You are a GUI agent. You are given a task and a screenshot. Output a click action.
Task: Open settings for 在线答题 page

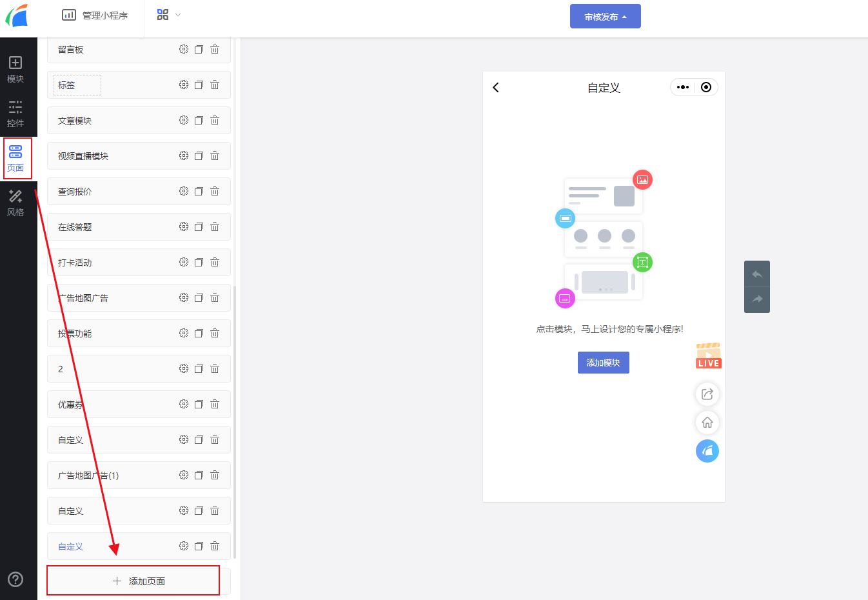coord(184,226)
